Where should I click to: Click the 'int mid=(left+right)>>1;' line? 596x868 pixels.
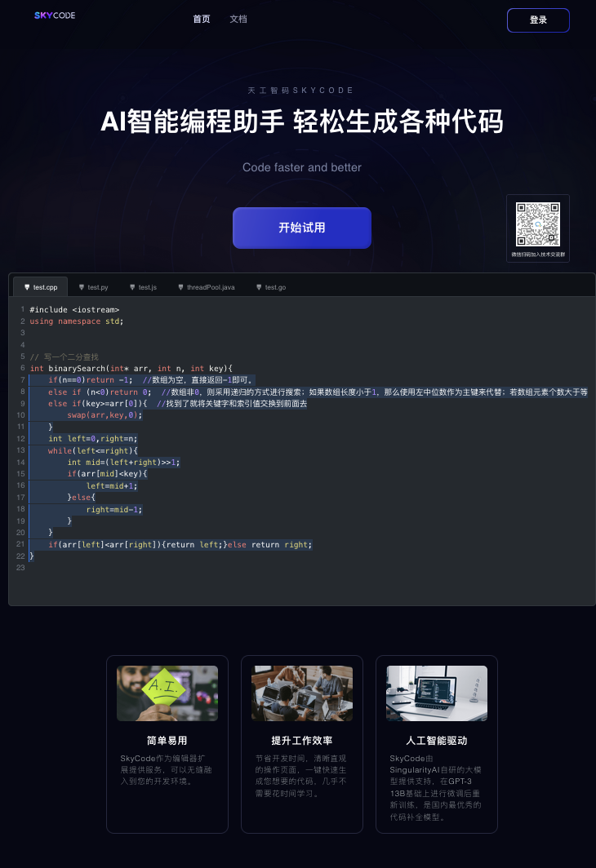(x=123, y=463)
